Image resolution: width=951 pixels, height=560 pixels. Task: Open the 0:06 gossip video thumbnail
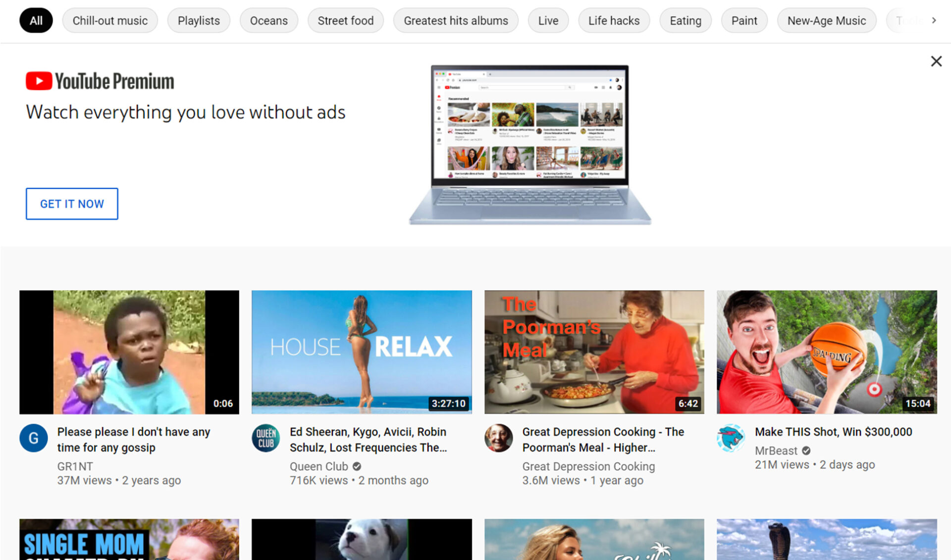pyautogui.click(x=129, y=352)
